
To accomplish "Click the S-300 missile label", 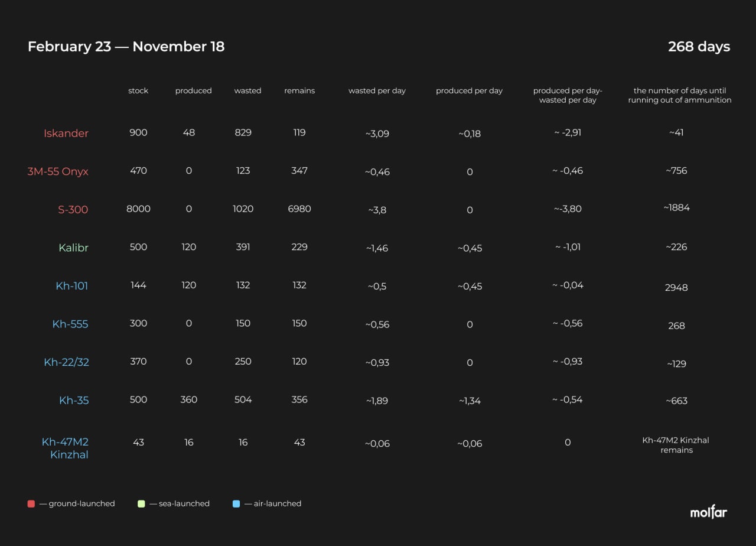I will 73,210.
